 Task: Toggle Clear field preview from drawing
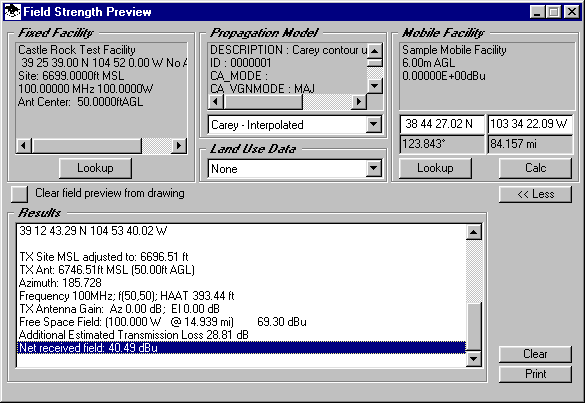tap(19, 194)
